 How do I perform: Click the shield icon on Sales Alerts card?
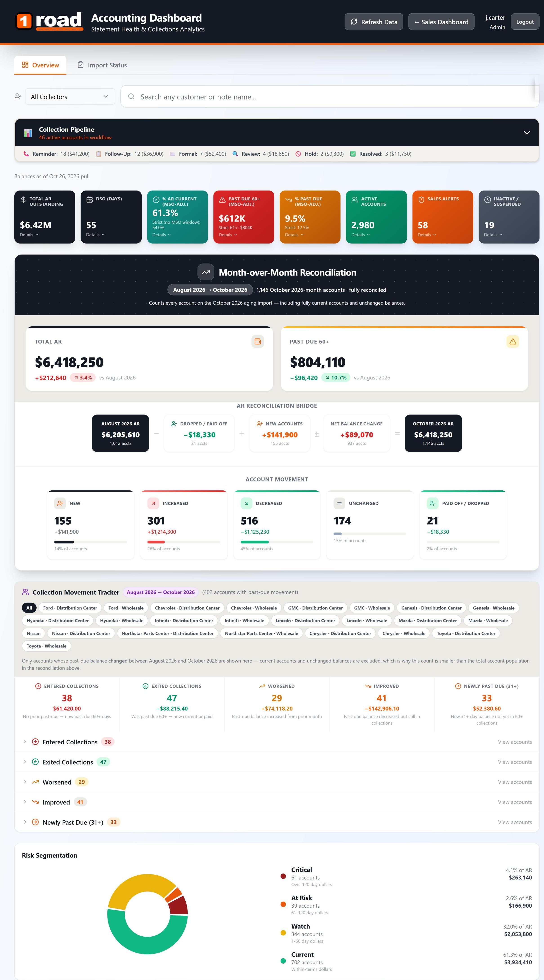pyautogui.click(x=421, y=200)
